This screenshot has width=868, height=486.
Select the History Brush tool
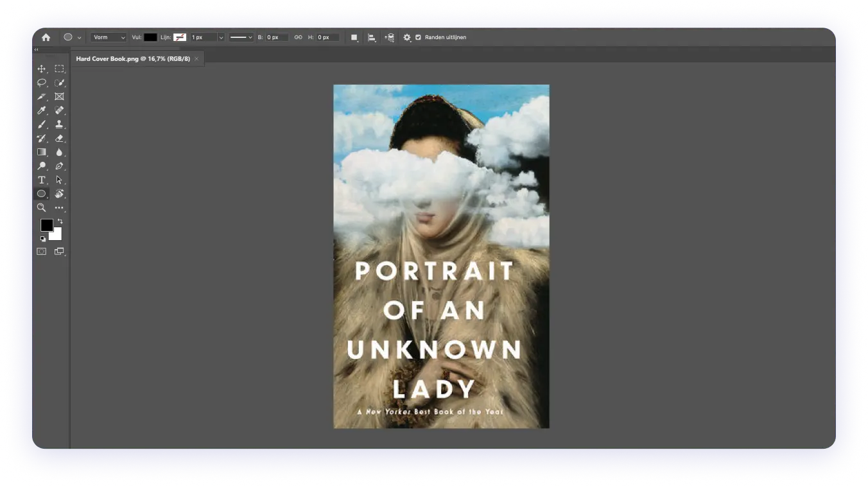[x=42, y=139]
